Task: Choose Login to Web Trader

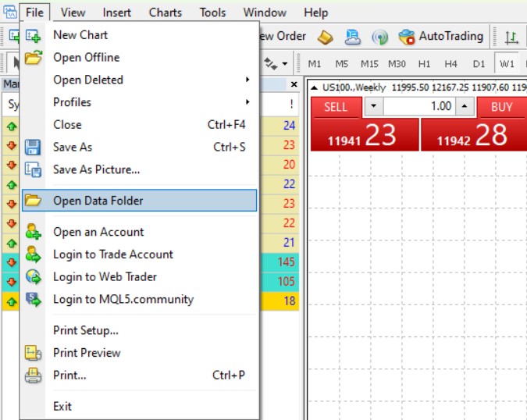Action: tap(139, 277)
